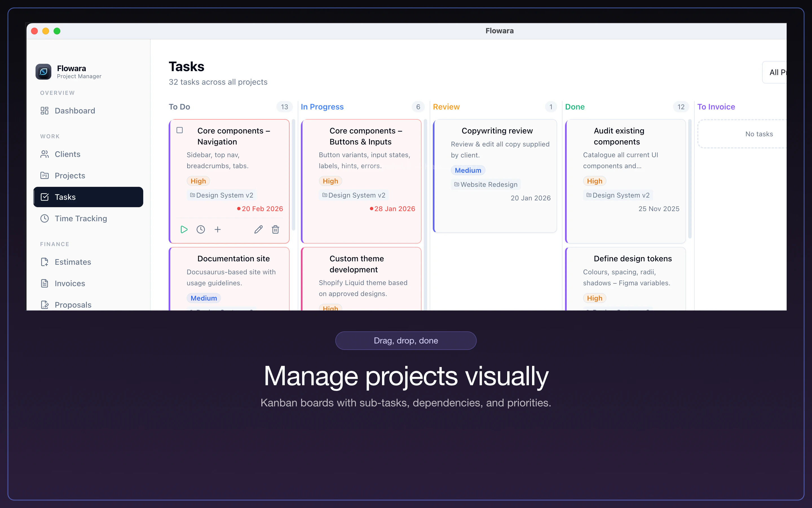Viewport: 812px width, 508px height.
Task: Open the Copywriting review task card
Action: pos(495,176)
